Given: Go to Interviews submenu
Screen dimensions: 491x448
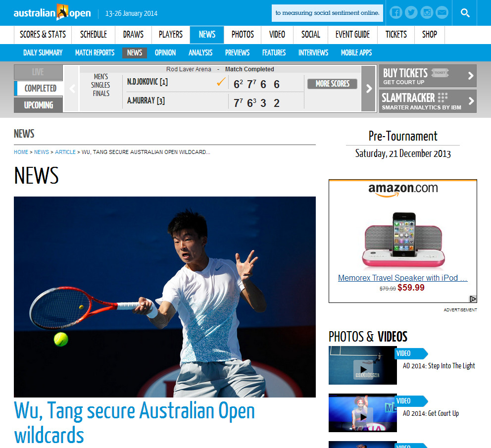Looking at the screenshot, I should point(313,52).
